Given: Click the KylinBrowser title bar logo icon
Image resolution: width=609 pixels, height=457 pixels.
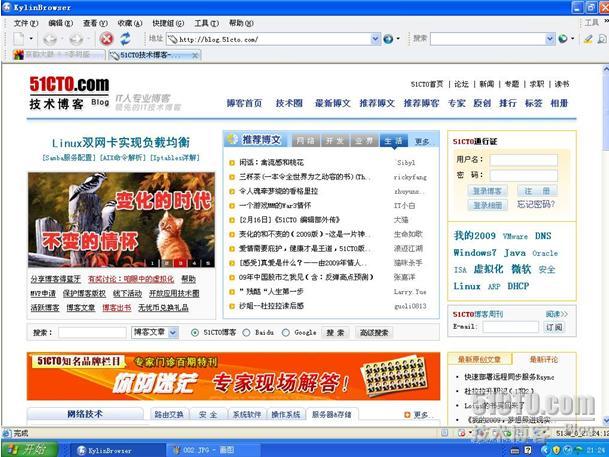Looking at the screenshot, I should coord(7,7).
